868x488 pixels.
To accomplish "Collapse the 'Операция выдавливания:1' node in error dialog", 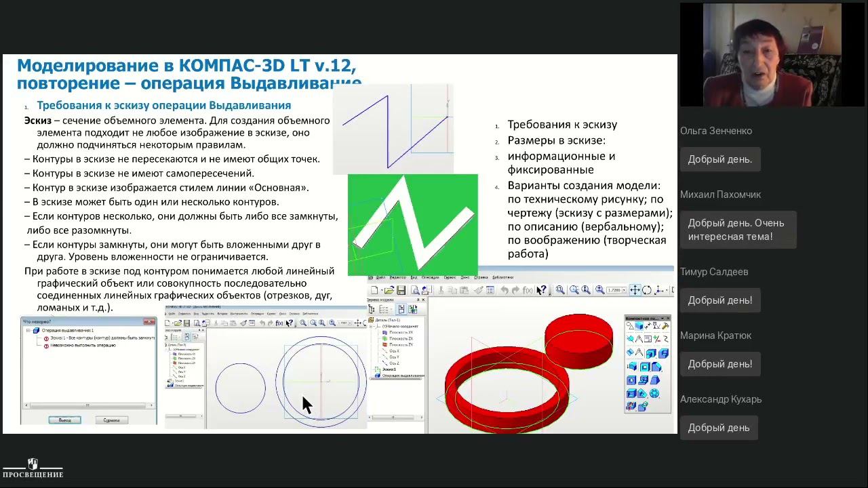I will (28, 331).
